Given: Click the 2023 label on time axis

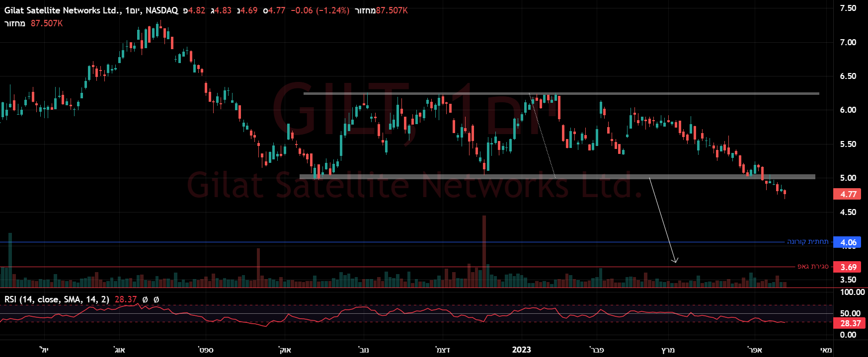Looking at the screenshot, I should tap(521, 350).
